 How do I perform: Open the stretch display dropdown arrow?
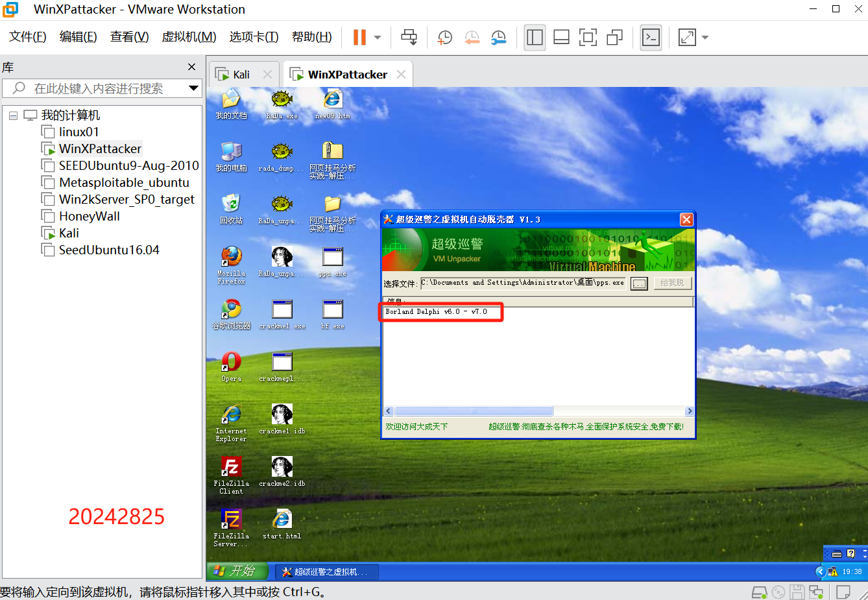click(705, 38)
